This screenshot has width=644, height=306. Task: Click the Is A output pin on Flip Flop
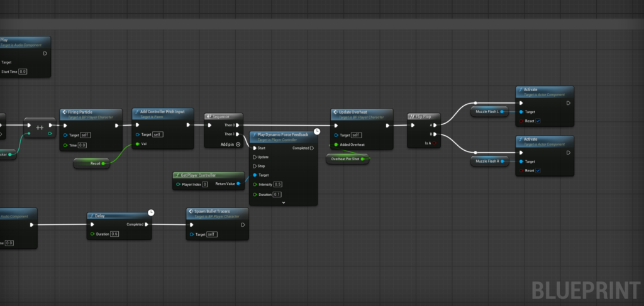pos(433,143)
